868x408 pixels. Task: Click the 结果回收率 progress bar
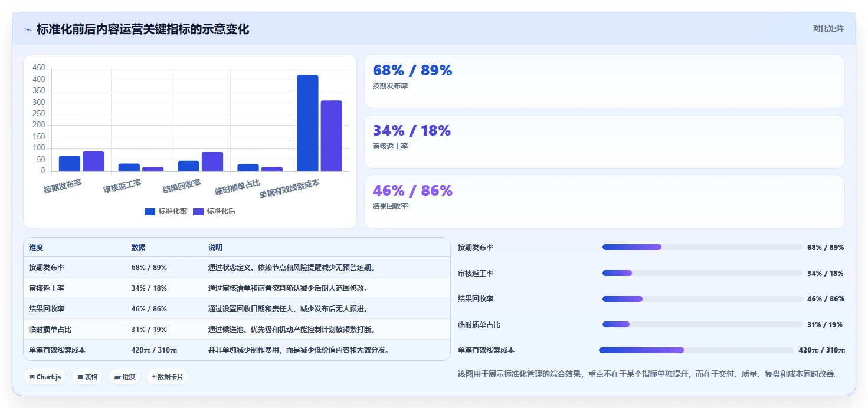pyautogui.click(x=702, y=298)
